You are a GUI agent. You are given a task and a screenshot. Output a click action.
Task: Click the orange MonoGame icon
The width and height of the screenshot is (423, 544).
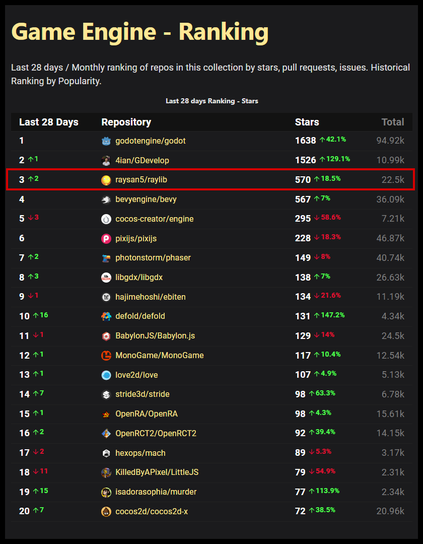tap(106, 355)
